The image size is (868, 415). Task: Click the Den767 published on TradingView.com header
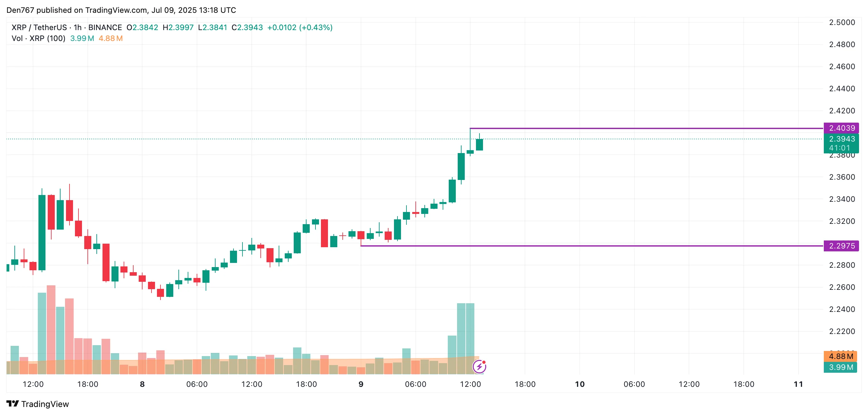(x=121, y=10)
